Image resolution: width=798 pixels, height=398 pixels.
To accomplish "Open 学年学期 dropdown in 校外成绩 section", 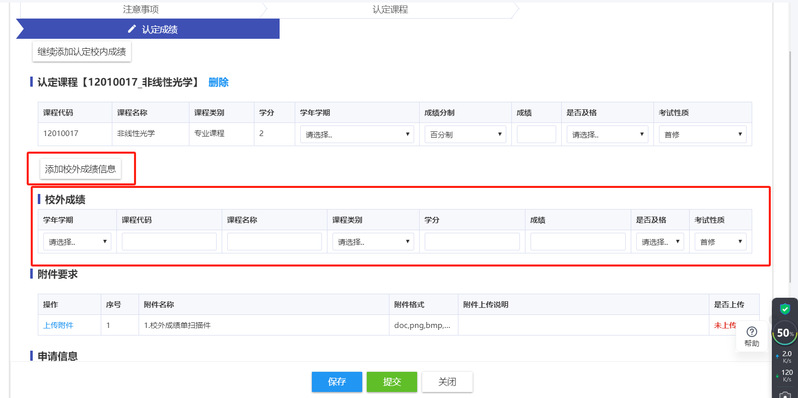I will click(77, 242).
